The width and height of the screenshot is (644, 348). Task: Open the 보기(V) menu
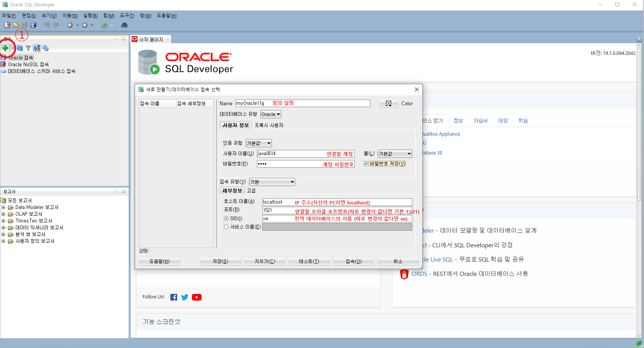point(49,16)
